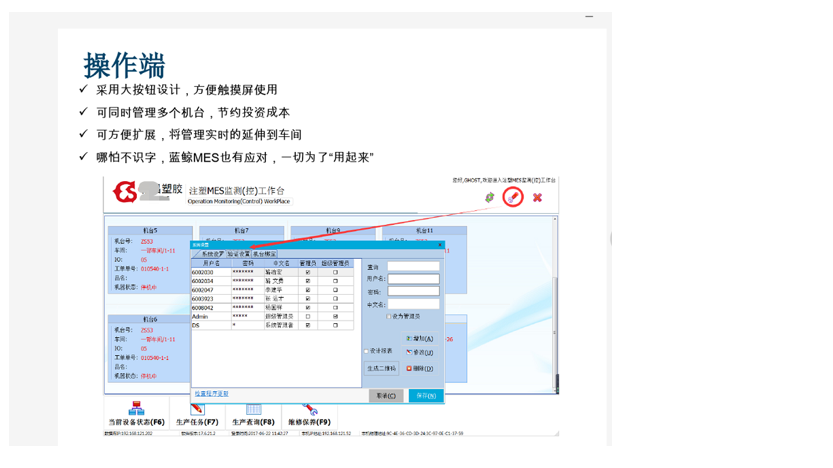Click the 用户名 input field
The width and height of the screenshot is (833, 468).
click(413, 279)
